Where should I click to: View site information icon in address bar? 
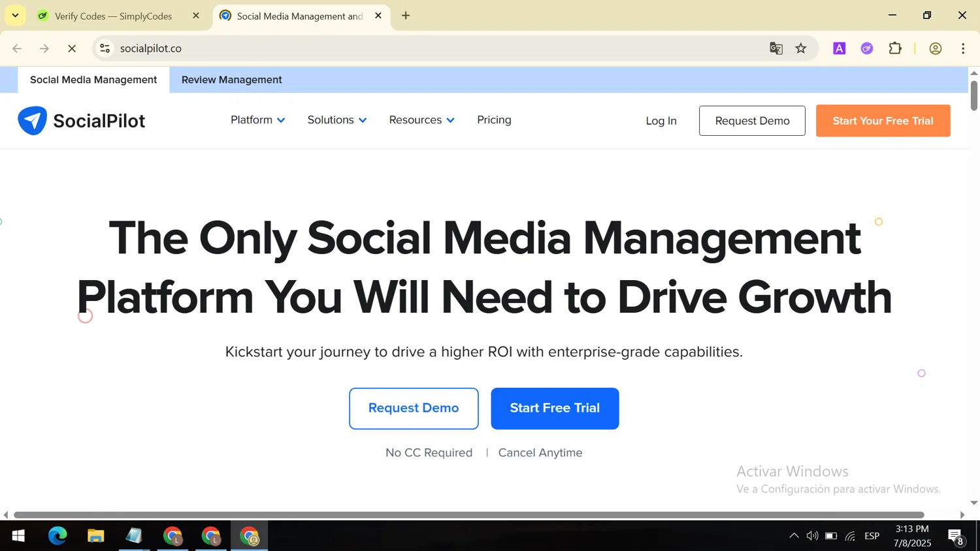105,48
